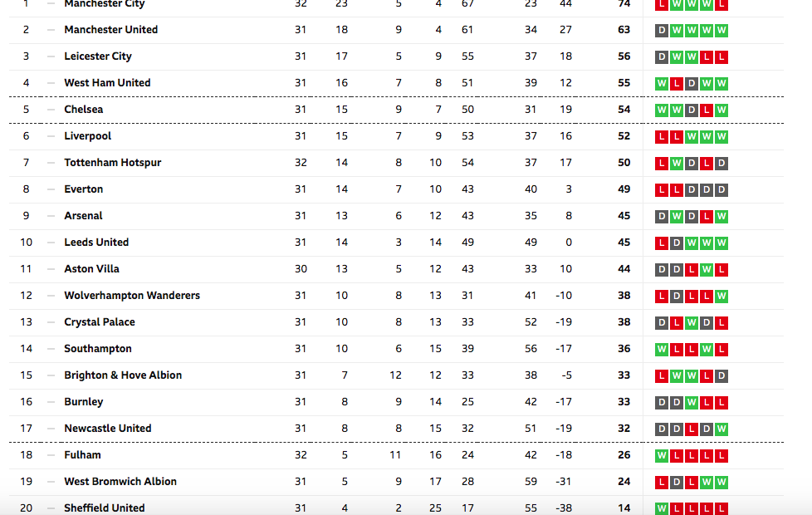Image resolution: width=812 pixels, height=515 pixels.
Task: Click West Ham United's first green W form badge
Action: coord(661,83)
